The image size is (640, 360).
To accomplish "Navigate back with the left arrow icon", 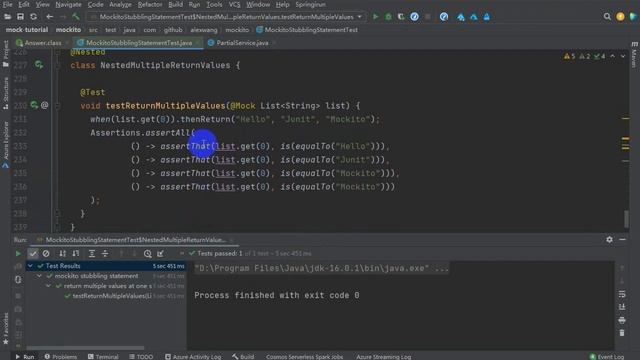I will click(49, 17).
